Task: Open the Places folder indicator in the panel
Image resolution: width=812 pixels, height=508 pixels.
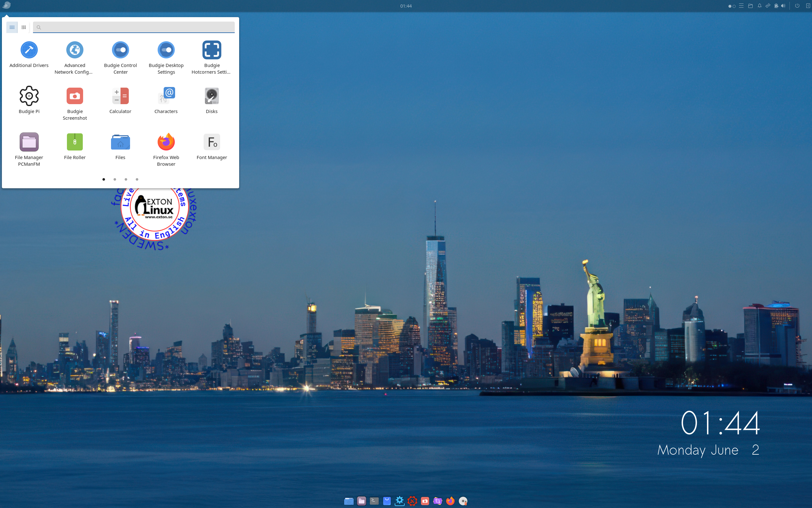Action: click(x=750, y=6)
